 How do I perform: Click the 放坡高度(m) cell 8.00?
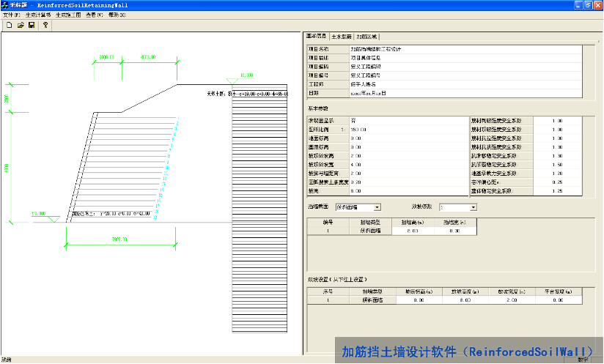(465, 300)
